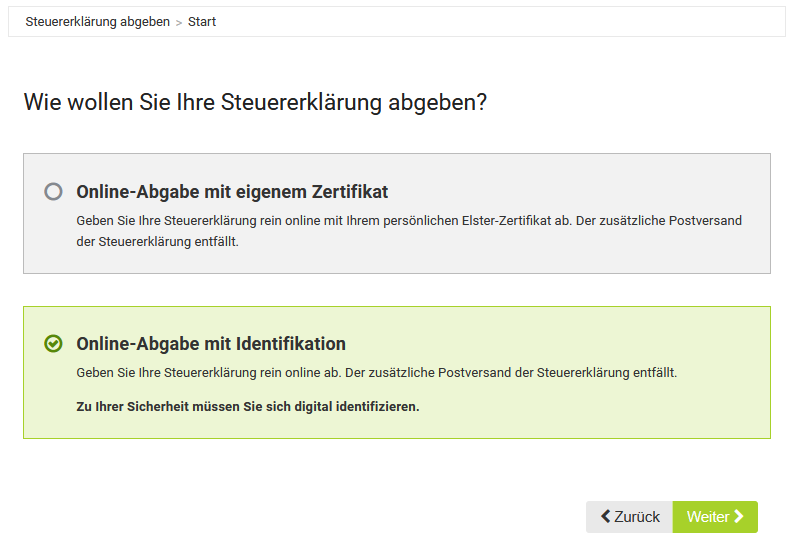This screenshot has height=540, width=790.
Task: Click the green checked radio for Identifikation
Action: [54, 344]
